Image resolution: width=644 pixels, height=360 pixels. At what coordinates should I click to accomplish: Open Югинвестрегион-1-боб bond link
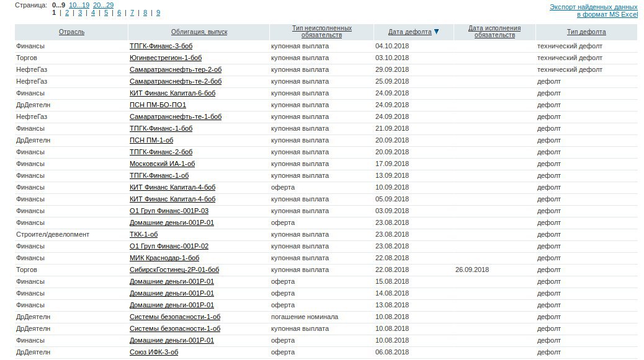tap(166, 58)
